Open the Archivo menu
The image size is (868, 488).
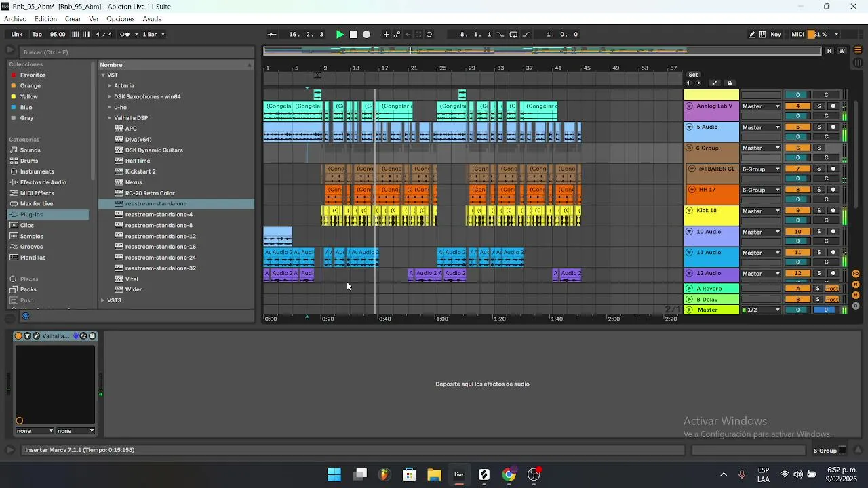click(x=15, y=19)
